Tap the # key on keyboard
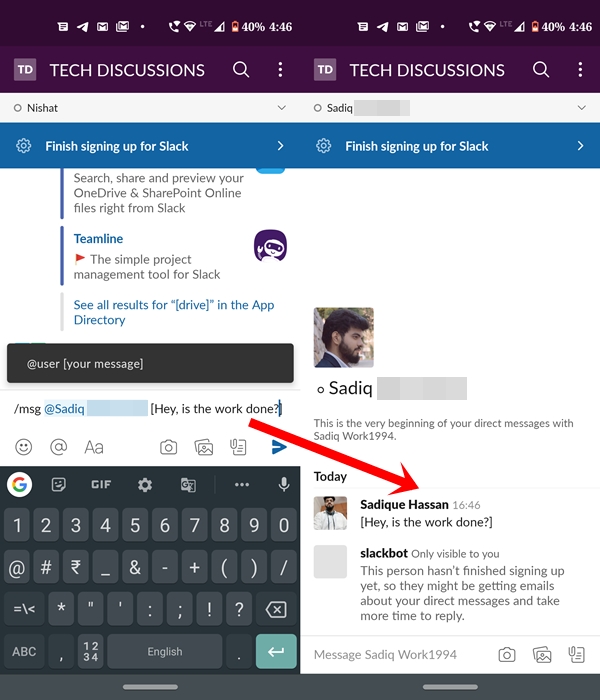 (46, 567)
